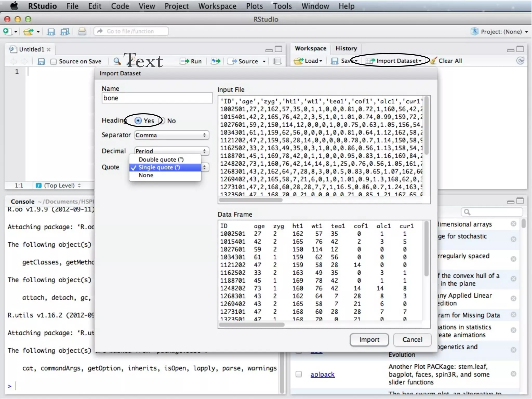The height and width of the screenshot is (399, 532).
Task: Choose Single quote option in Quote list
Action: (x=165, y=167)
